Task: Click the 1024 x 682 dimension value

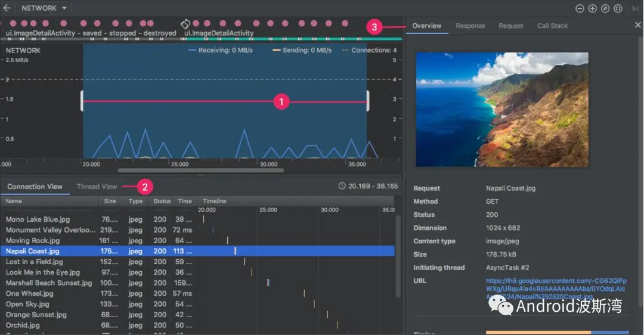Action: click(503, 228)
